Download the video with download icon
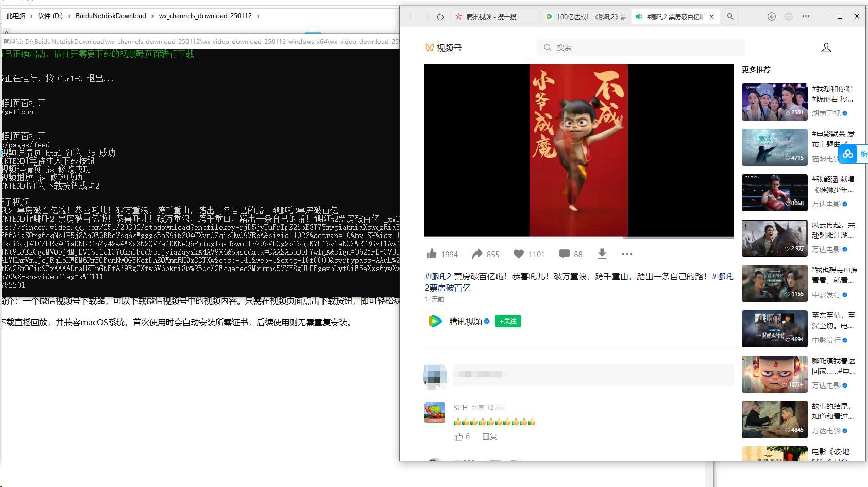Image resolution: width=868 pixels, height=487 pixels. tap(602, 254)
